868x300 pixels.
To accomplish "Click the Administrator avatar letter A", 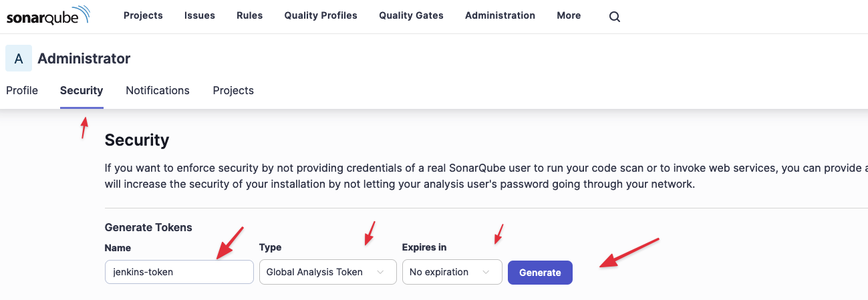I will (19, 59).
